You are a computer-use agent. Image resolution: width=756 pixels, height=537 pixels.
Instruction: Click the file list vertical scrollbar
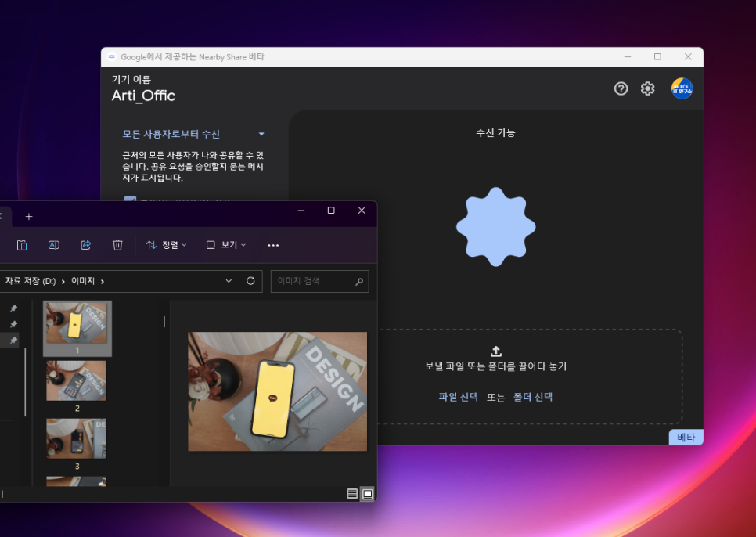point(164,322)
